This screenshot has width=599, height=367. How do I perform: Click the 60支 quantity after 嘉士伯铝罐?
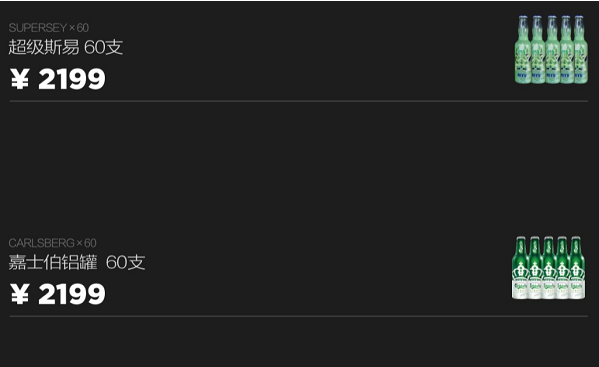[x=126, y=262]
